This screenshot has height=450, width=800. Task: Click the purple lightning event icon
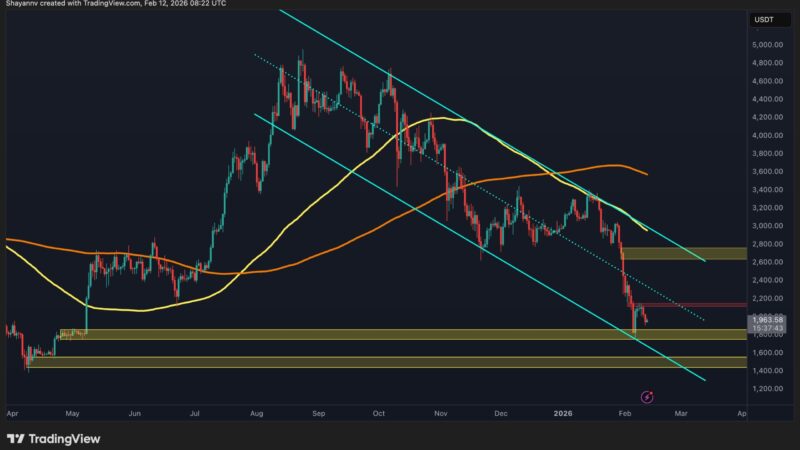(647, 397)
